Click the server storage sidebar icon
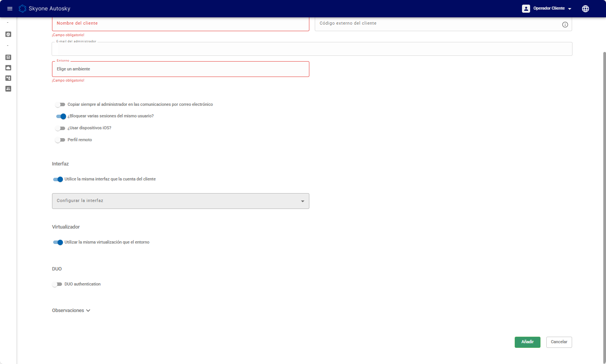The image size is (606, 364). [8, 57]
